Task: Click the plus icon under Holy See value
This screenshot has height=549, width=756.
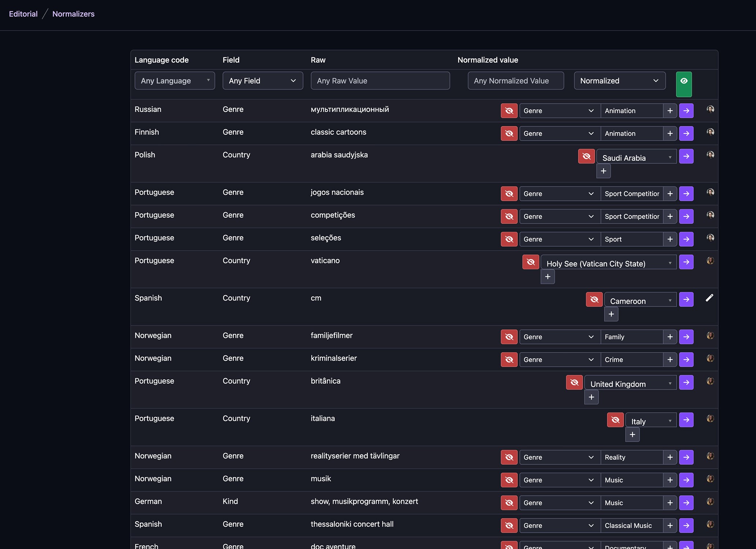Action: [x=548, y=276]
